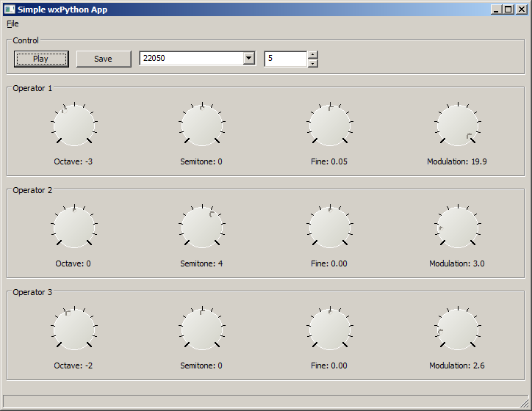This screenshot has height=411, width=532.
Task: Click the application icon in title bar
Action: (10, 10)
